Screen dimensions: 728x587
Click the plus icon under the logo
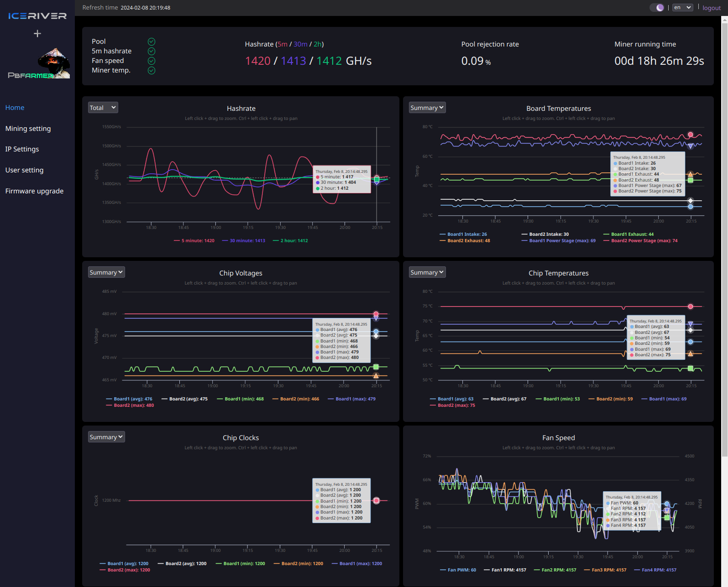[37, 33]
